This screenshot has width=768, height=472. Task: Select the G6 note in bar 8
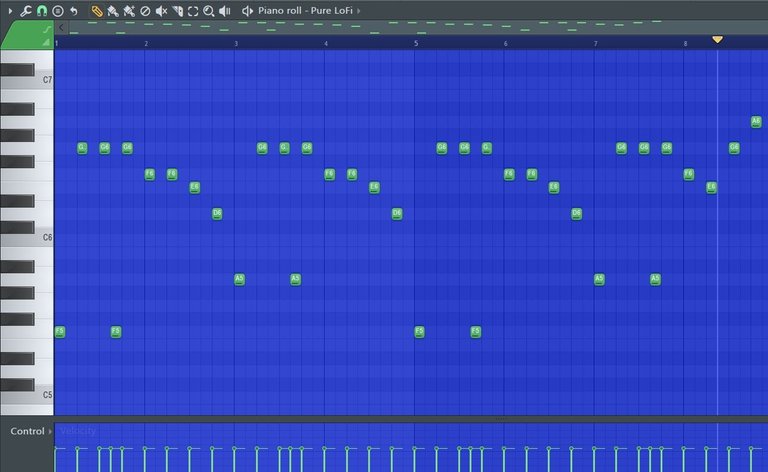pyautogui.click(x=734, y=147)
